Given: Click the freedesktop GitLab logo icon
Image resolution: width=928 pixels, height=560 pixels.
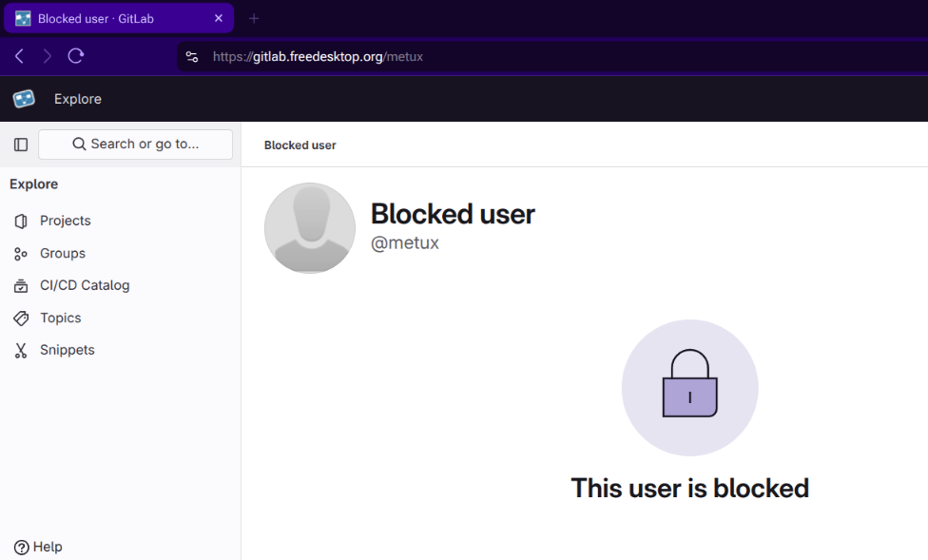Looking at the screenshot, I should click(24, 99).
